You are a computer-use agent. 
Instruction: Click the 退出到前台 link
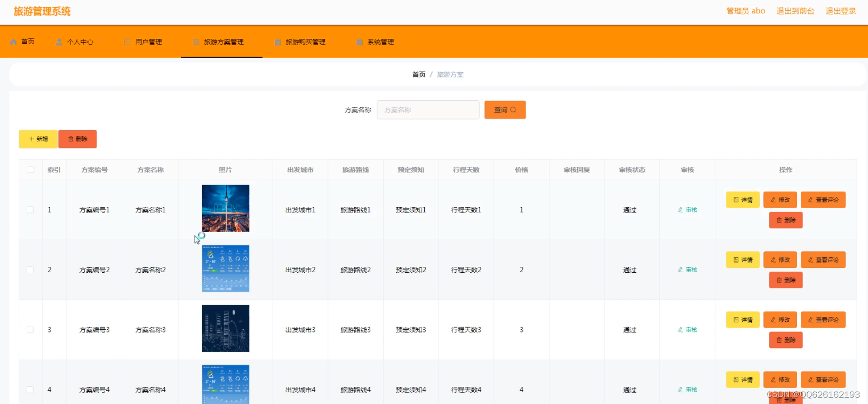point(795,11)
